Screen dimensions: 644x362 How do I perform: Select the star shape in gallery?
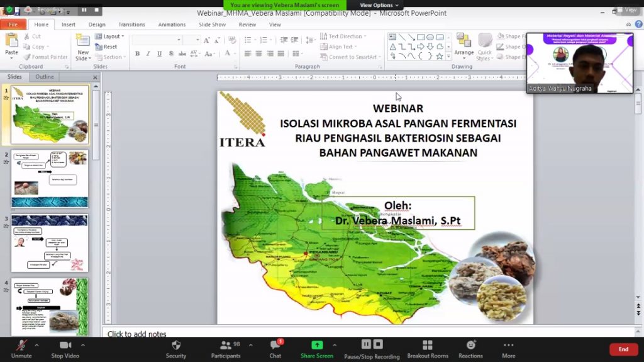[440, 56]
